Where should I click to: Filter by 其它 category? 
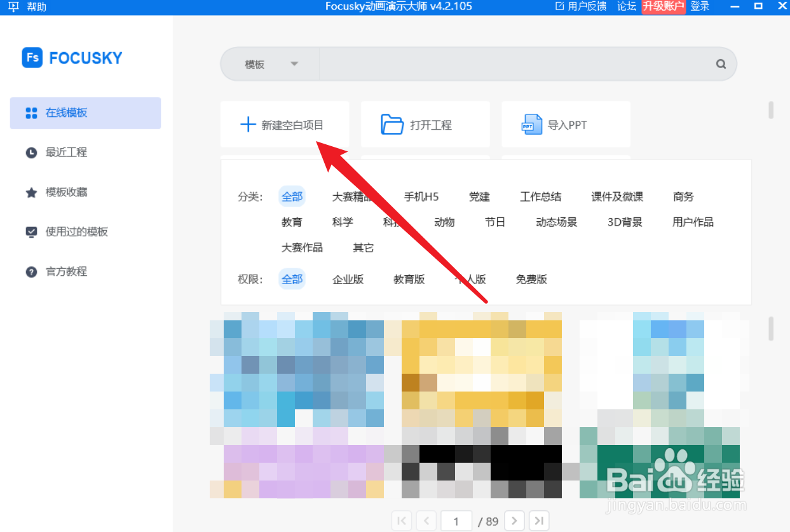pyautogui.click(x=364, y=248)
